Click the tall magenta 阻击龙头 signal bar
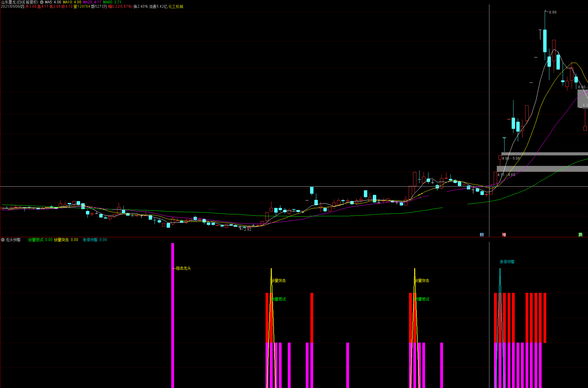Screen dimensions: 588x388 173,315
